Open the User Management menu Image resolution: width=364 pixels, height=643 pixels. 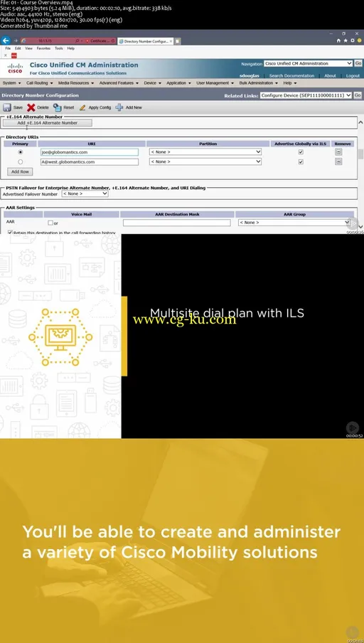(x=215, y=83)
